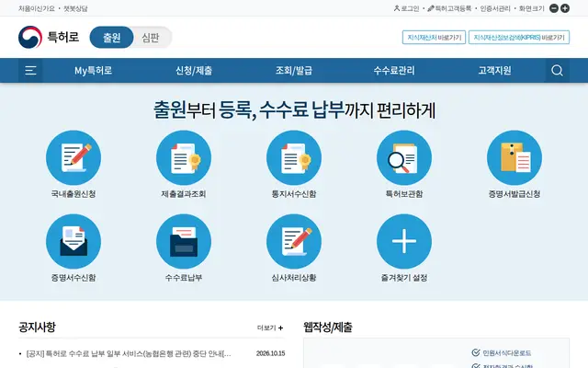Click the 웹작성/제출 heading
Viewport: 588px width, 368px height.
328,328
